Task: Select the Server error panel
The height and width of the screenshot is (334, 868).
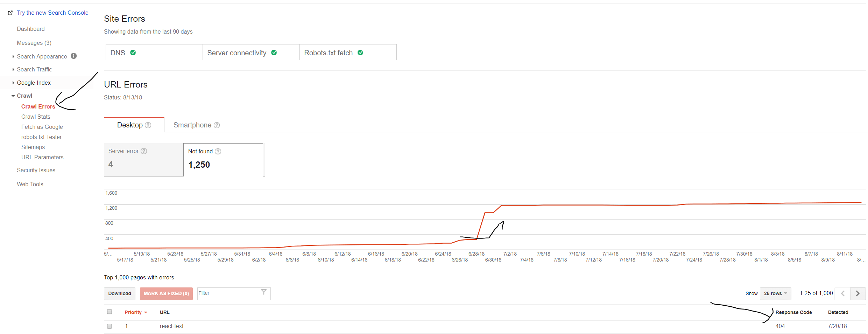Action: click(144, 160)
